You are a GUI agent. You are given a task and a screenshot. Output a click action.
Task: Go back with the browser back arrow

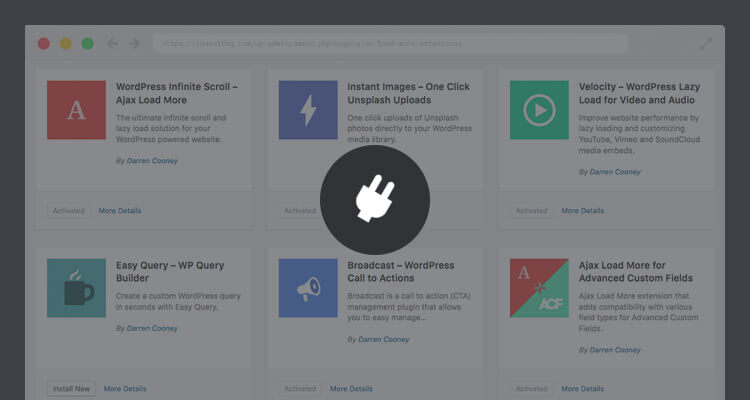[112, 44]
